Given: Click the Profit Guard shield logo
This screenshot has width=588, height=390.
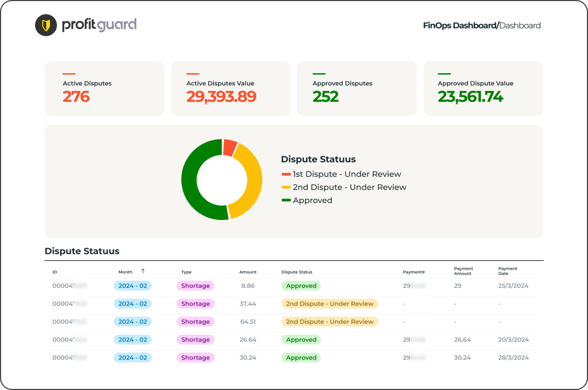Looking at the screenshot, I should pos(46,25).
